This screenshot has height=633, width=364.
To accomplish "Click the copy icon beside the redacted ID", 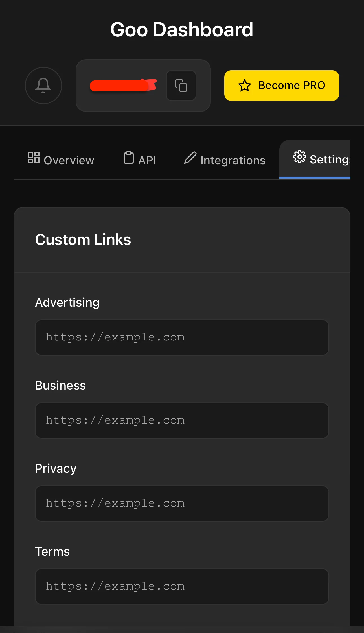I will pos(181,86).
